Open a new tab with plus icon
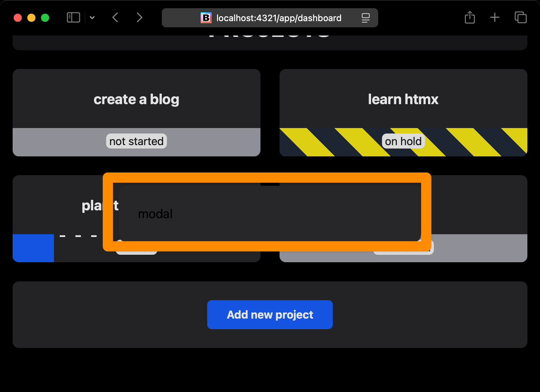 [x=495, y=17]
